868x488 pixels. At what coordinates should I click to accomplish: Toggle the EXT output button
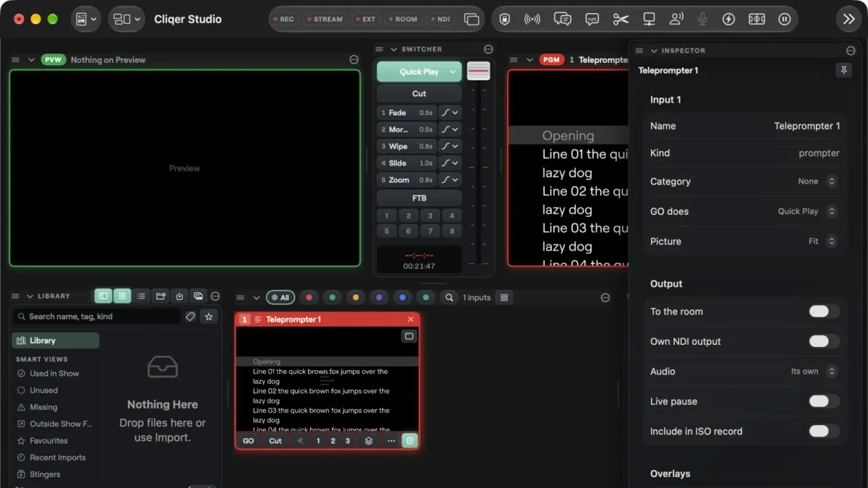point(366,20)
